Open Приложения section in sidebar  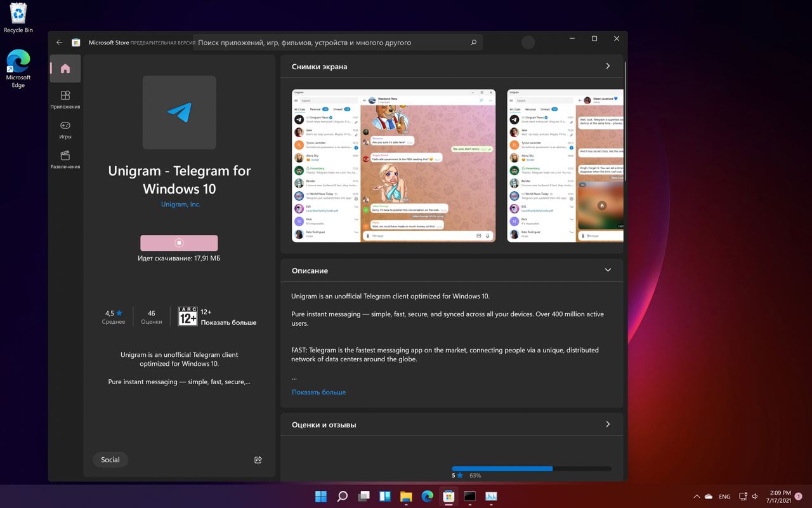[x=65, y=100]
